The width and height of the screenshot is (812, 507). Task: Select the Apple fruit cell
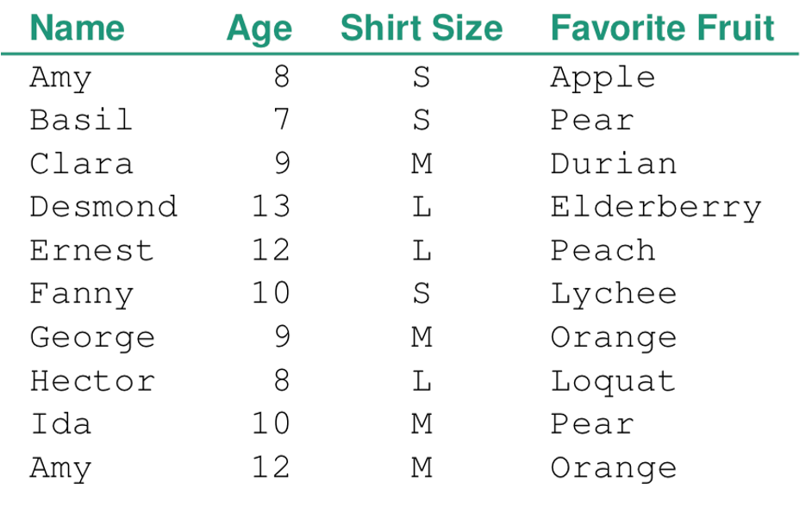pyautogui.click(x=603, y=78)
